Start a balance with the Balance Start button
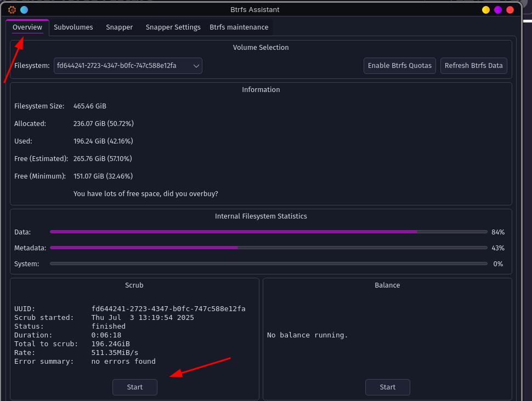532x401 pixels. [387, 387]
